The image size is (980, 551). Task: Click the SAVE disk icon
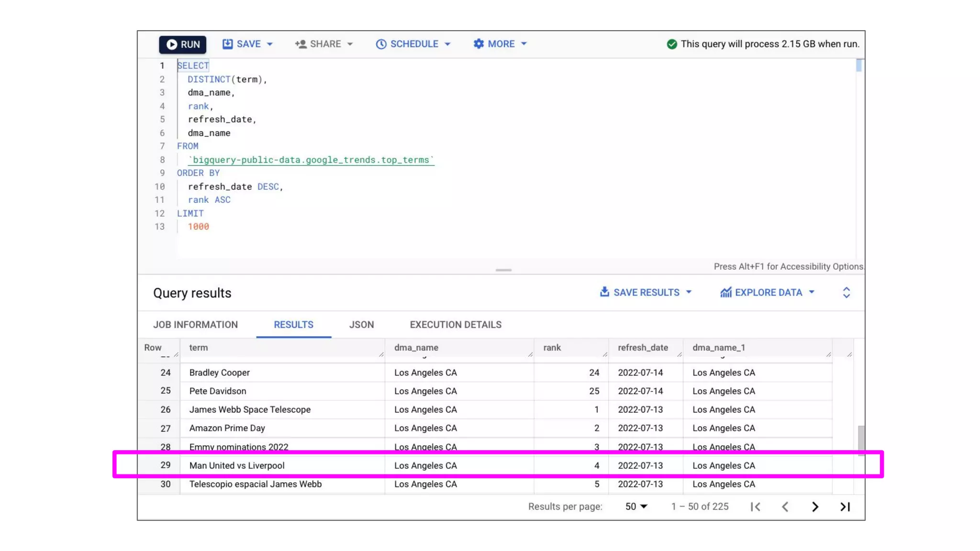(x=227, y=44)
